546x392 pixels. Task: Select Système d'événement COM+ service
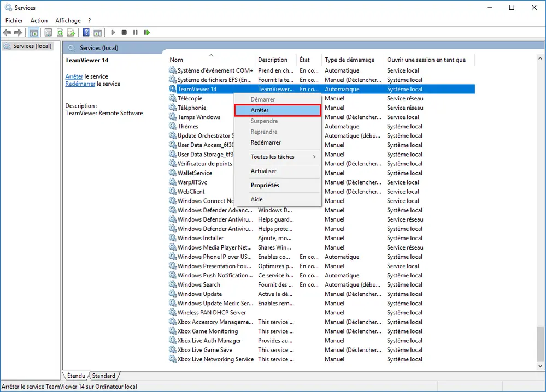coord(321,70)
